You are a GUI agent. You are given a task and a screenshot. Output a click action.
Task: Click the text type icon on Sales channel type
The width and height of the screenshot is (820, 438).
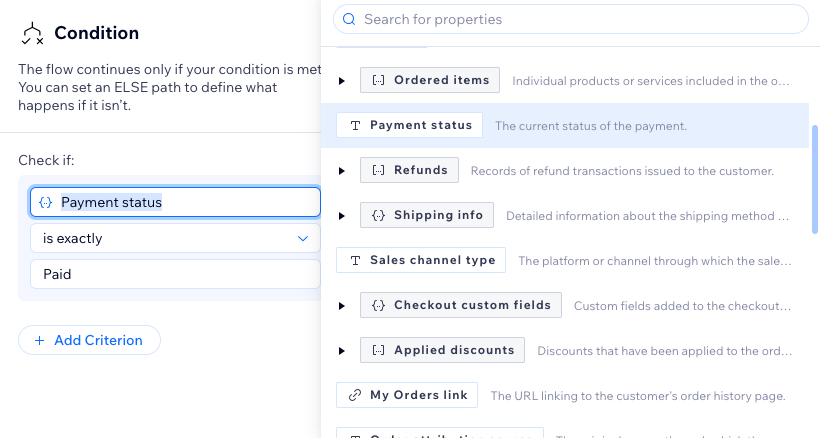point(355,260)
